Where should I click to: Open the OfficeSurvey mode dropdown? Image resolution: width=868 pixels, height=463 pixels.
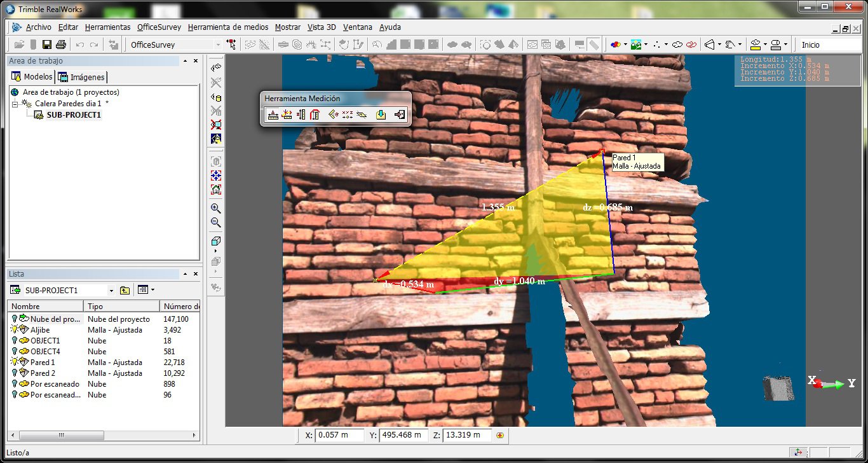pyautogui.click(x=218, y=45)
